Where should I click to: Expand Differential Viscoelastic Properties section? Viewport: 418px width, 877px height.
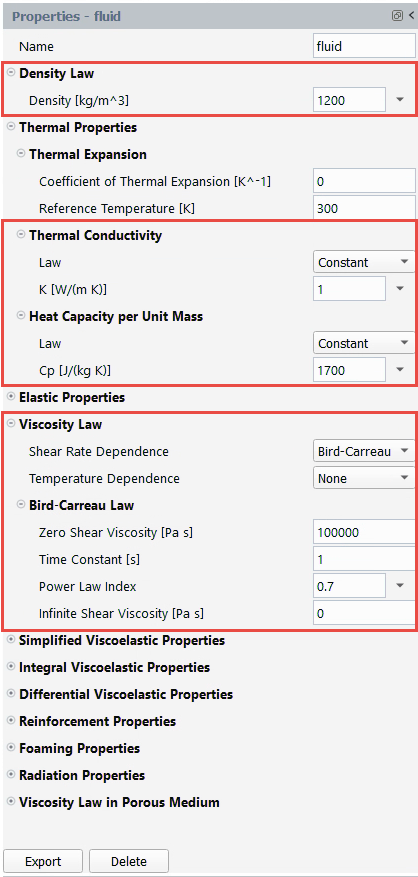click(x=11, y=694)
